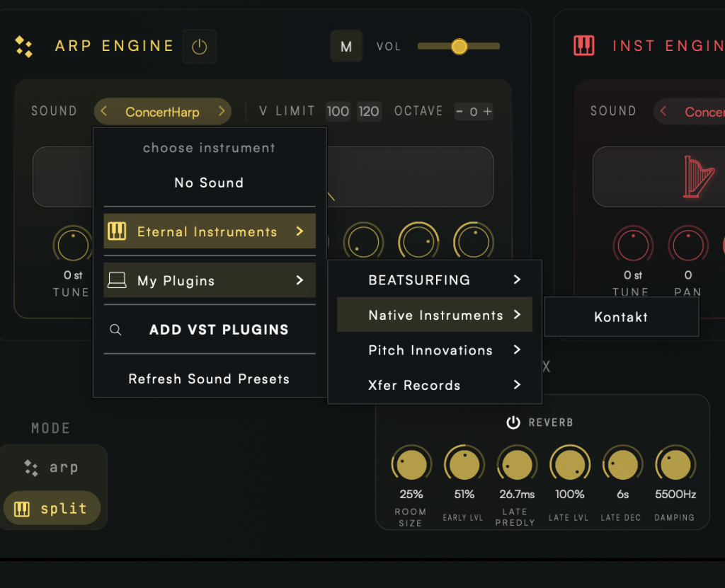
Task: Click the Arp Engine TUNE knob
Action: click(73, 245)
